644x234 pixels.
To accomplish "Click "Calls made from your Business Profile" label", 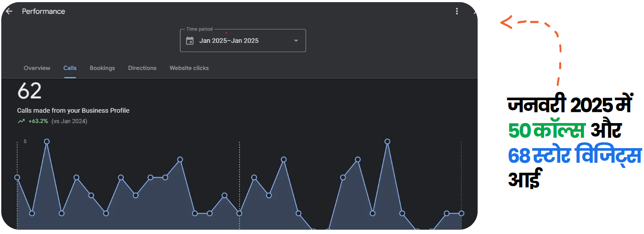I will (73, 111).
